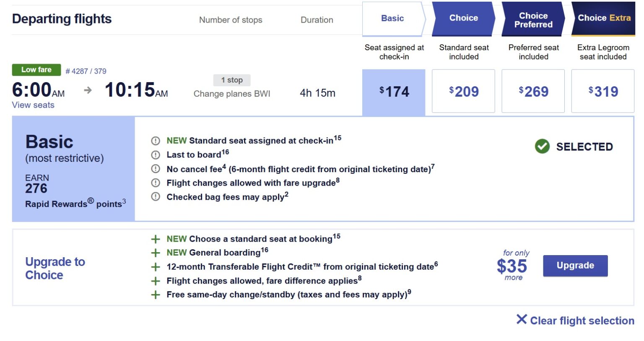Click the Upgrade button for $35 more

coord(575,265)
